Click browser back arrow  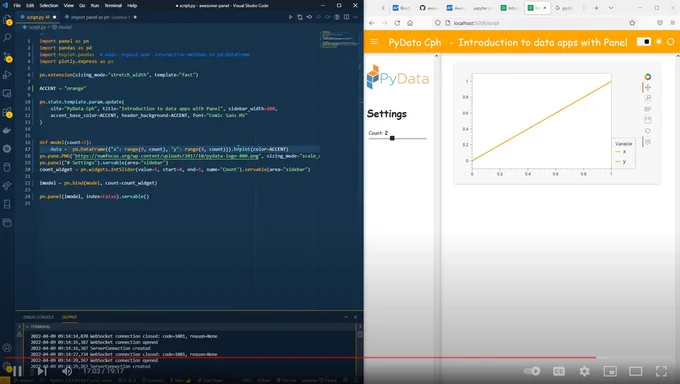point(372,23)
